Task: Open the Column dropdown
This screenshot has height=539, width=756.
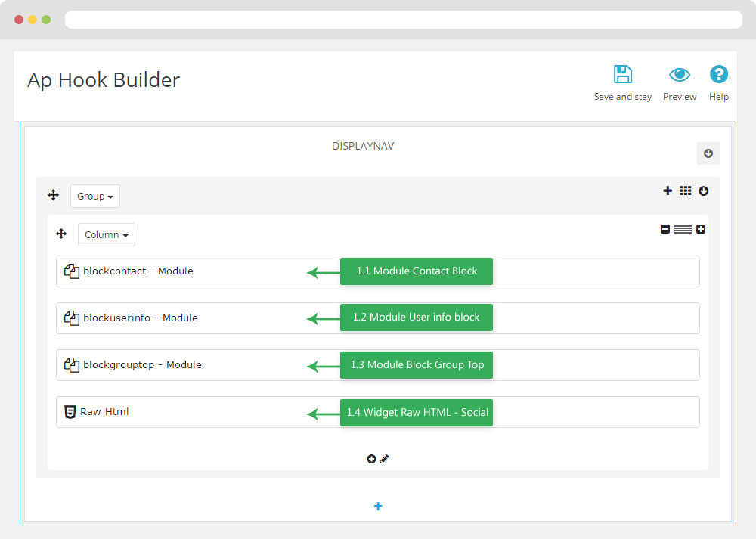Action: (x=106, y=235)
